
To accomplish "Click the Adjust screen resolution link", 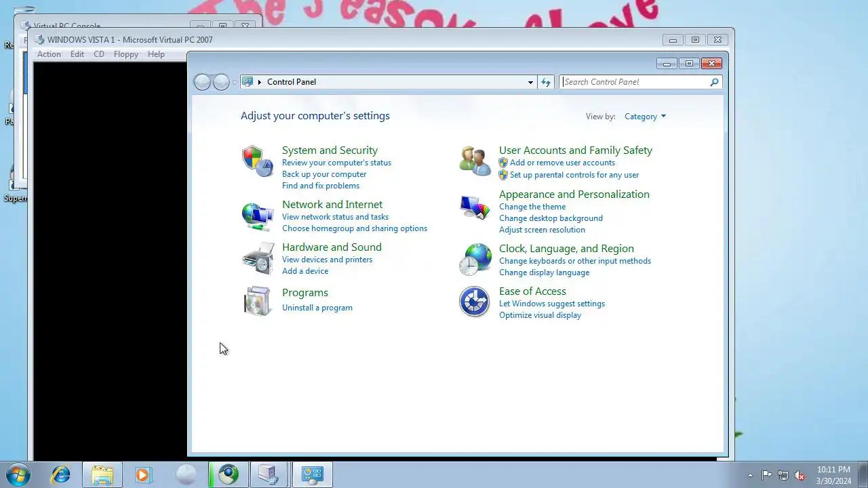I will pyautogui.click(x=542, y=230).
